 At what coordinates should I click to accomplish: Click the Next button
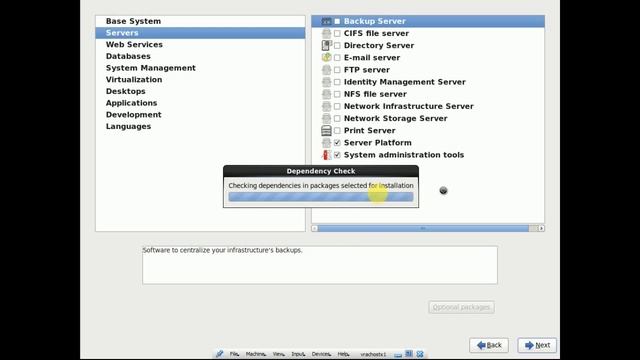[537, 345]
